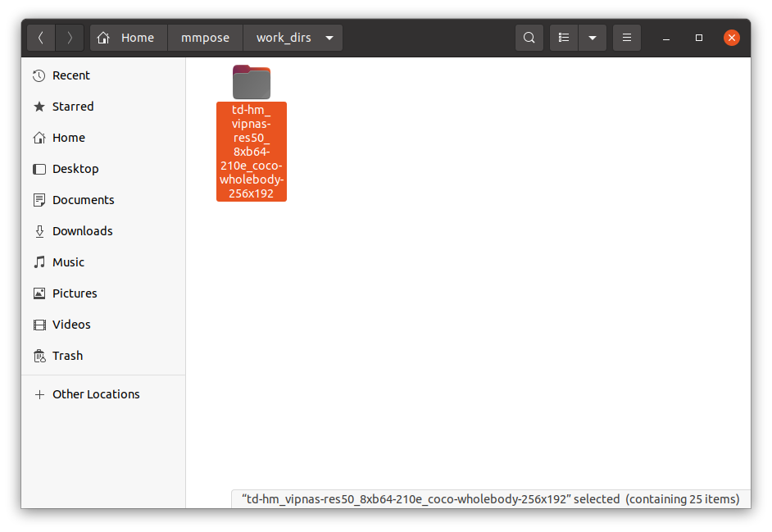
Task: Click the sidebar Home house icon
Action: pyautogui.click(x=39, y=138)
